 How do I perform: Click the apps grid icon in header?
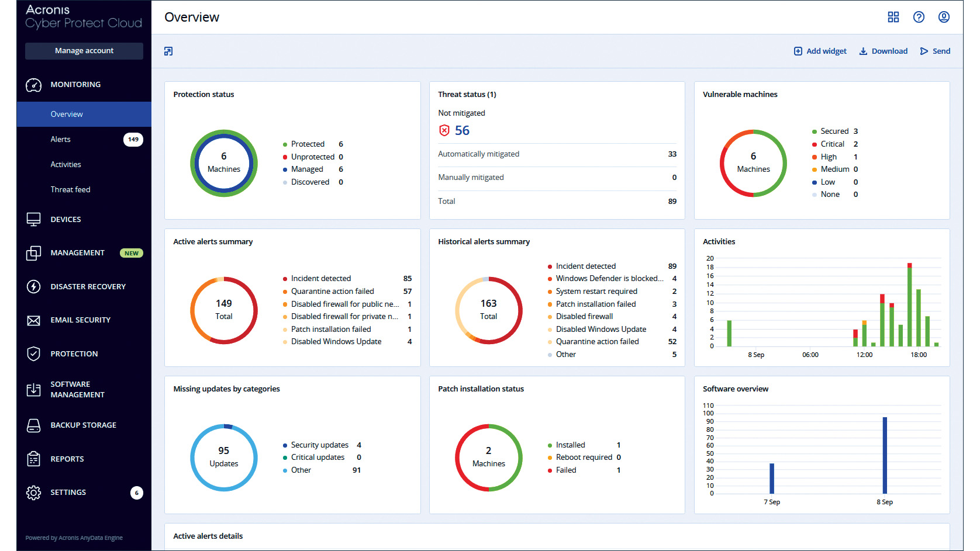coord(893,17)
